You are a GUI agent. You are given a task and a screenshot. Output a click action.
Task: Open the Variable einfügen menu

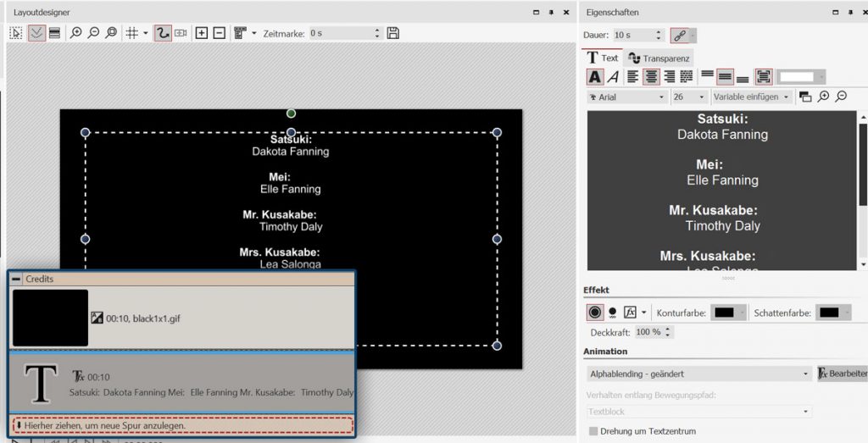[751, 97]
